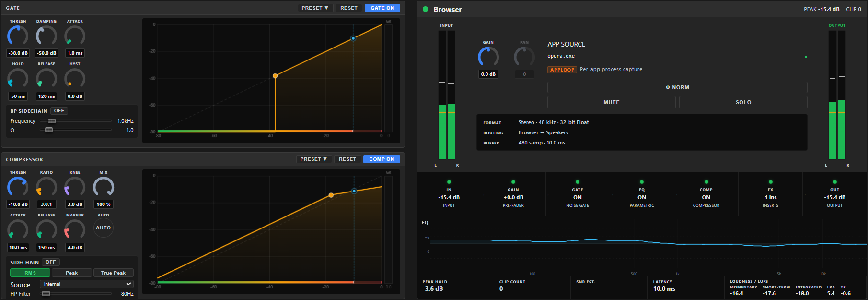The image size is (868, 300).
Task: Toggle the GATE ON switch
Action: (x=382, y=8)
